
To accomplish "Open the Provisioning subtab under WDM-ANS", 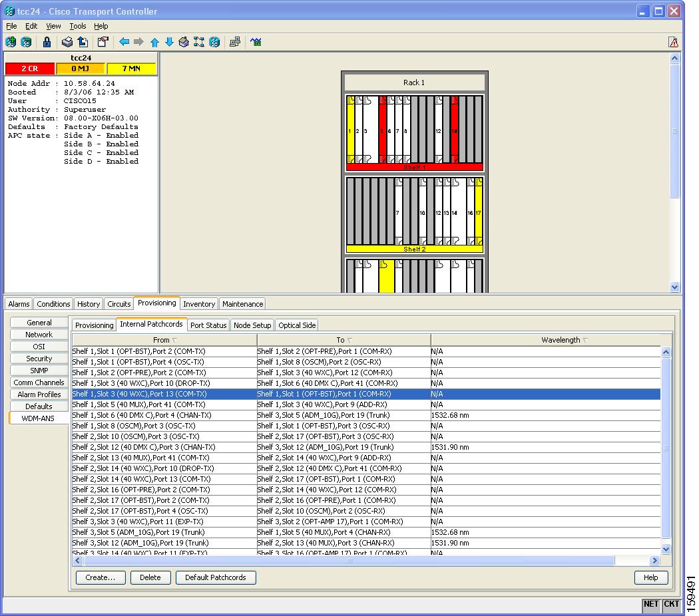I will tap(94, 325).
